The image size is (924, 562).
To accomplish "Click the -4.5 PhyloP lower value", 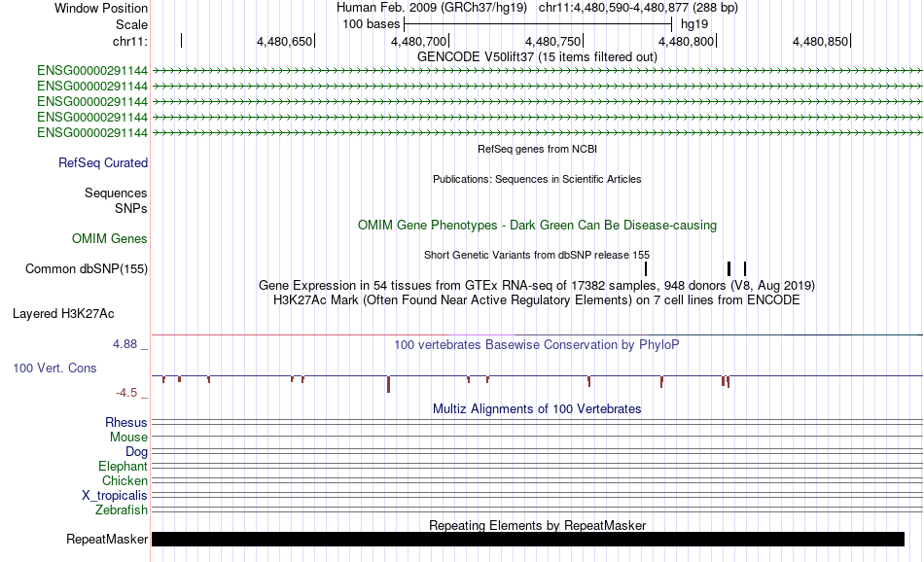I will 126,393.
